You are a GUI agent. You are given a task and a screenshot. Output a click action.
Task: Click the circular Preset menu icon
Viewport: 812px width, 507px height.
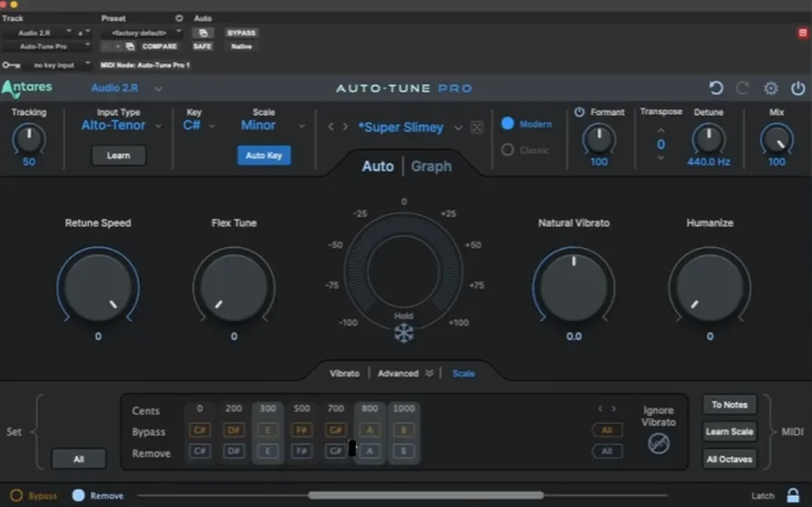click(x=179, y=18)
